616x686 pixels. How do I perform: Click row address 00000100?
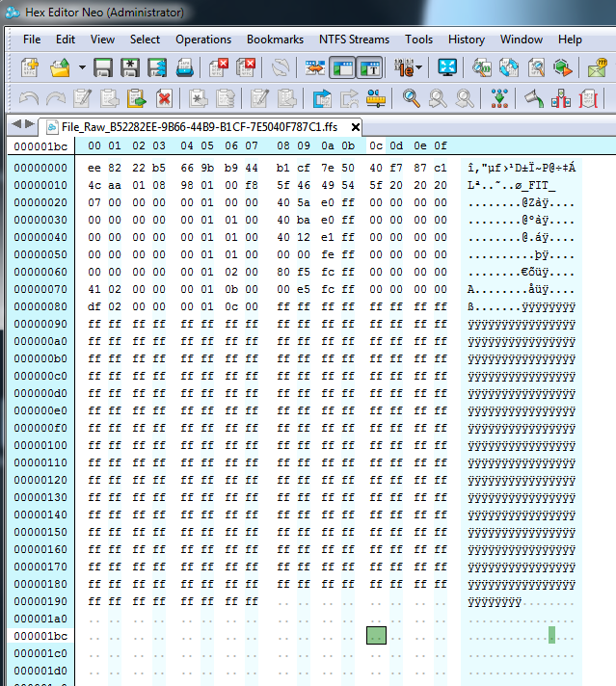click(x=40, y=445)
